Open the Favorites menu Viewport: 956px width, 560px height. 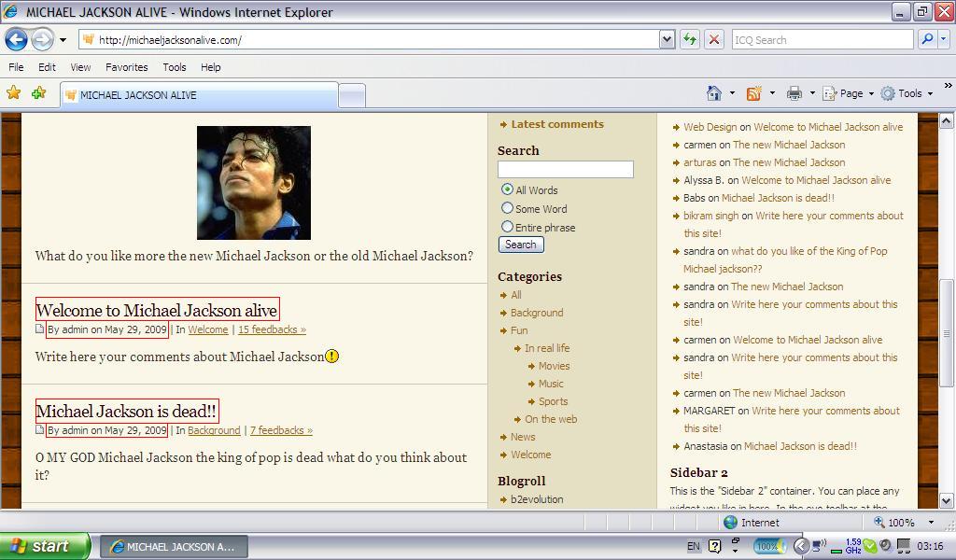[126, 67]
